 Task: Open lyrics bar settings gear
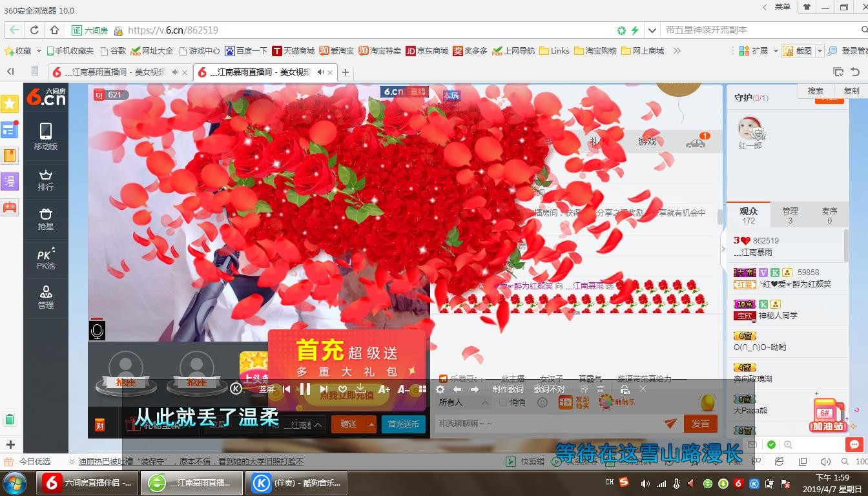pos(440,389)
